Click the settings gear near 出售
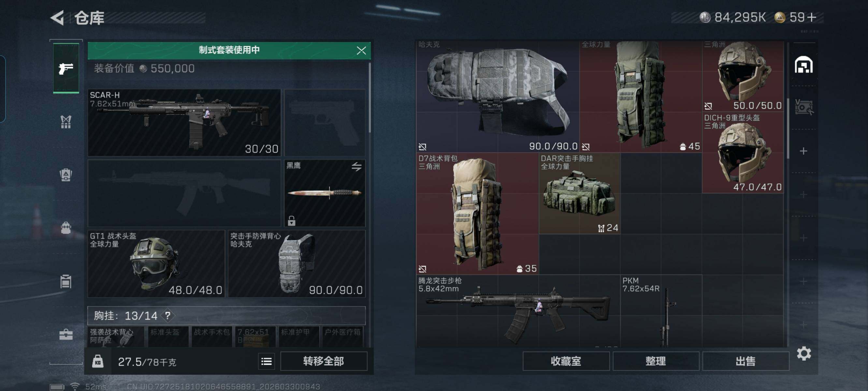 pyautogui.click(x=804, y=354)
